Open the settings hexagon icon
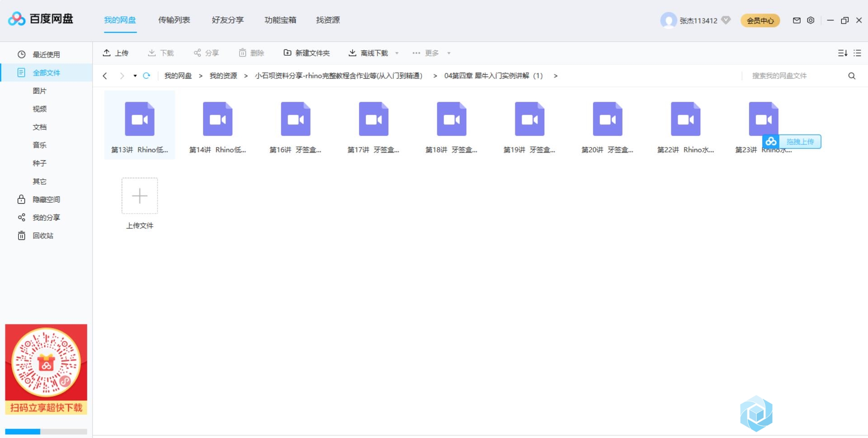This screenshot has height=438, width=868. 811,20
